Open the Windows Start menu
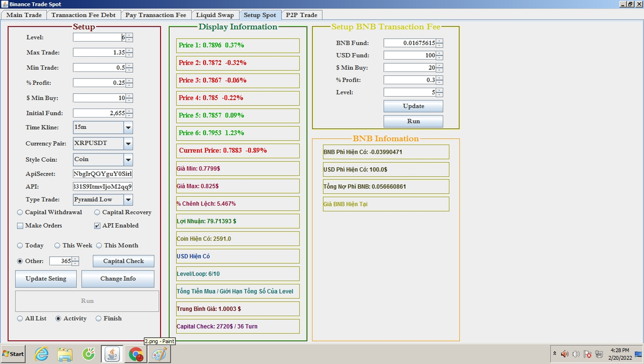644x364 pixels. (13, 354)
